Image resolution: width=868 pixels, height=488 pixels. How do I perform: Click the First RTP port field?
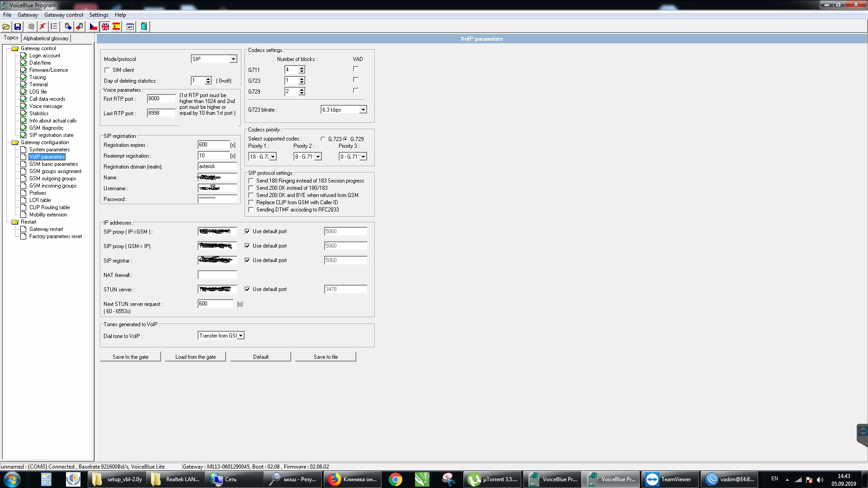point(161,99)
